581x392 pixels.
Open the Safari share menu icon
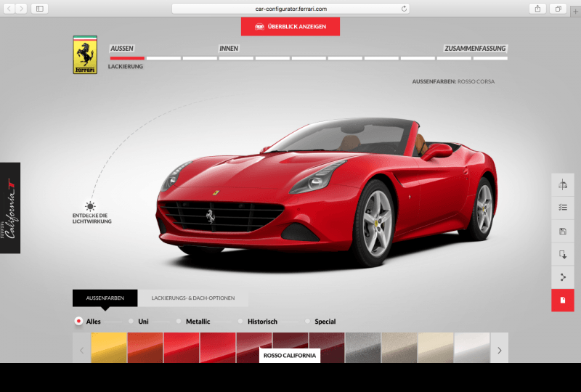point(537,9)
